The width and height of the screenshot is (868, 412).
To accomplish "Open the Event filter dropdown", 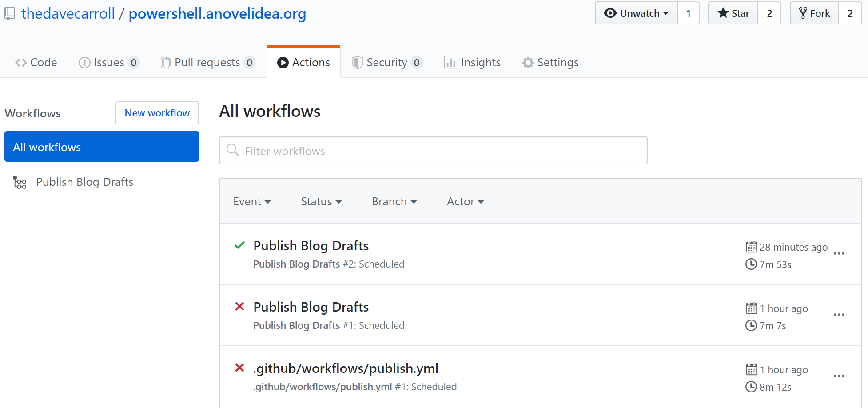I will tap(251, 202).
